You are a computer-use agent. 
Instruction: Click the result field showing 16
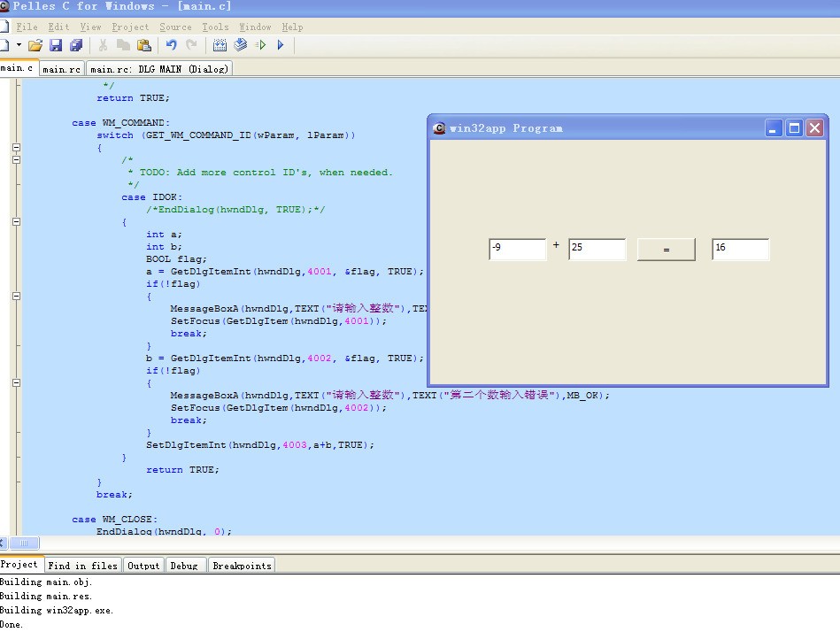click(x=740, y=250)
